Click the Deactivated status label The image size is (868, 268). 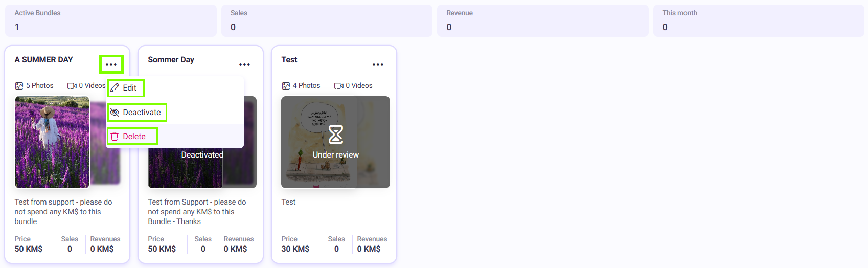click(x=202, y=155)
